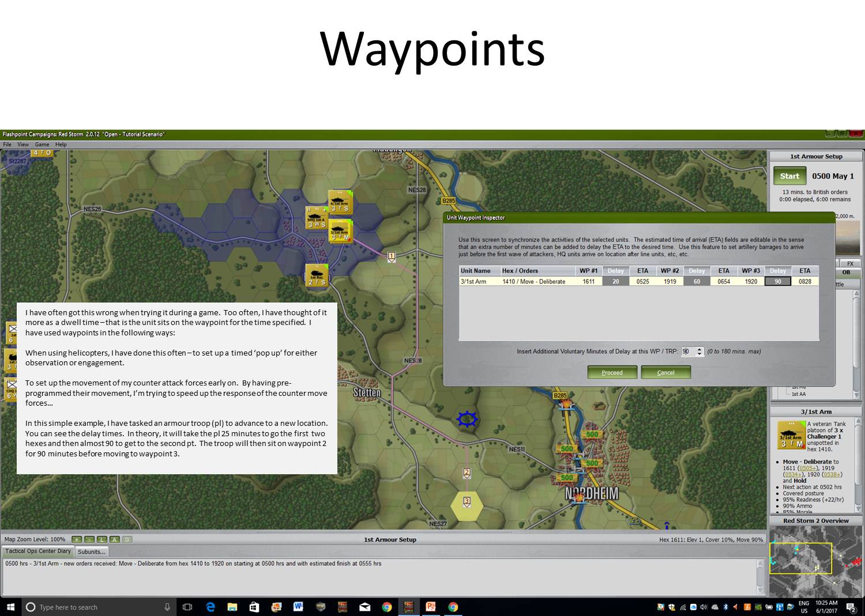
Task: Click waypoint marker 2 on the map
Action: 467,473
